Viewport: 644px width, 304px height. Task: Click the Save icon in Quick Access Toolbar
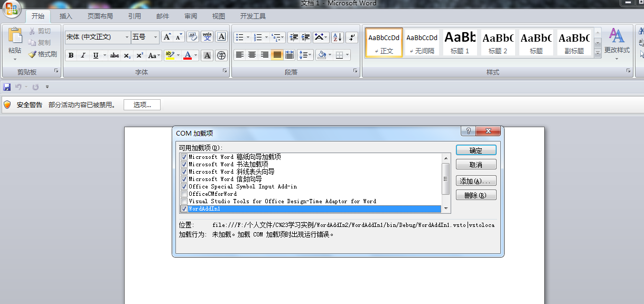pos(7,87)
